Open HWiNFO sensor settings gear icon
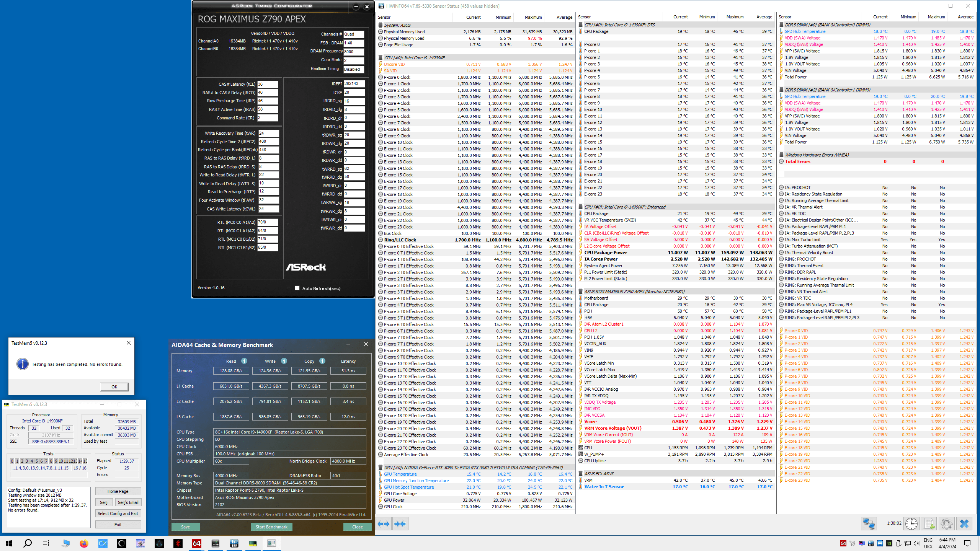Viewport: 980px width, 551px height. click(946, 523)
